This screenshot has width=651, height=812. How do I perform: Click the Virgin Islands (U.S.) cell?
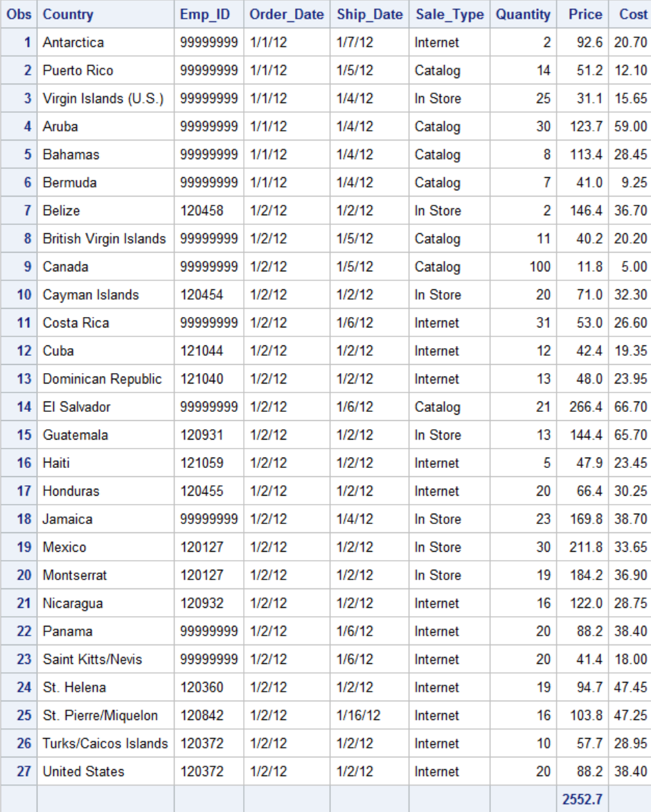click(103, 99)
